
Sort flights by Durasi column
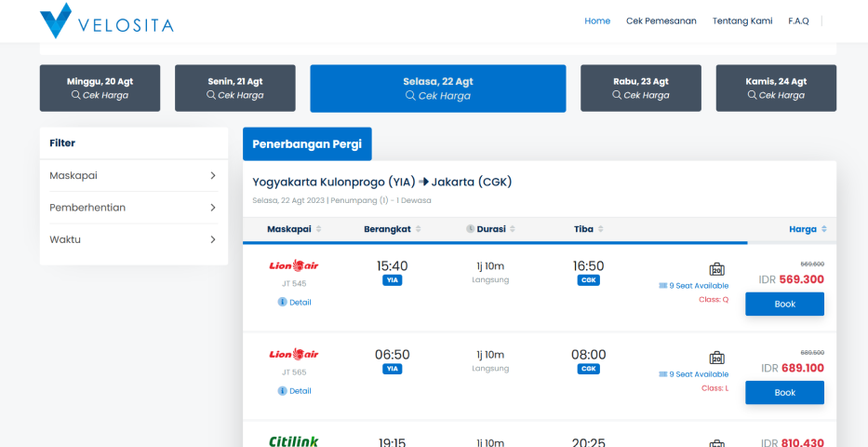click(490, 229)
